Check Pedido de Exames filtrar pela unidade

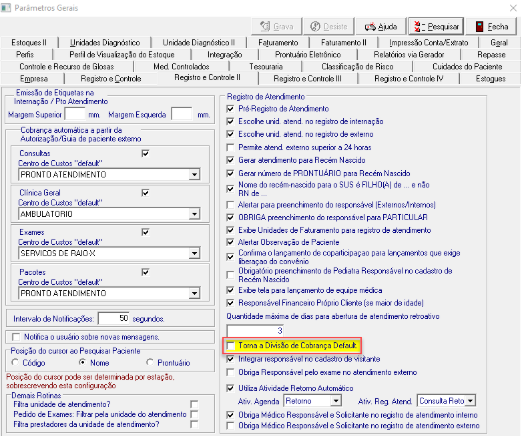point(194,414)
